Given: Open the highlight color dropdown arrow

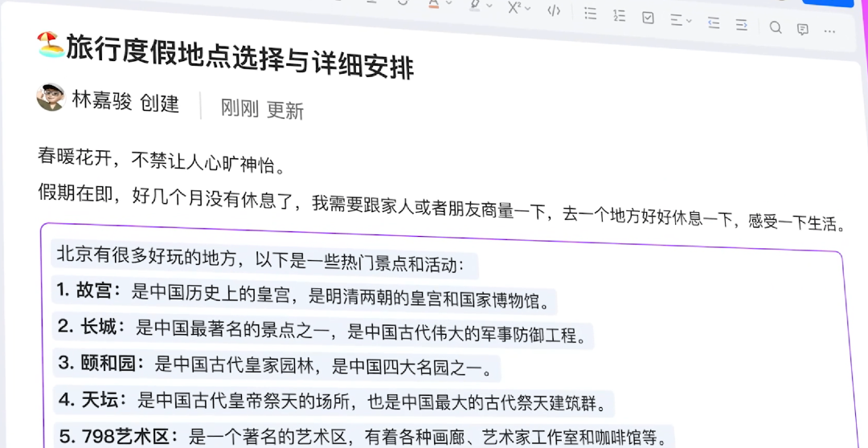Looking at the screenshot, I should [489, 6].
